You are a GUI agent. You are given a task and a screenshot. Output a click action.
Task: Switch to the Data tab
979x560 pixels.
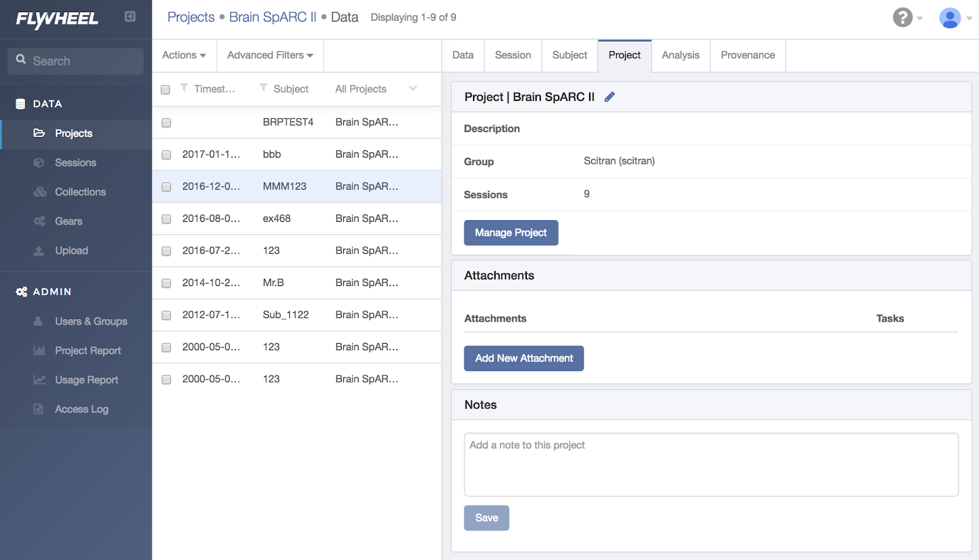click(463, 55)
